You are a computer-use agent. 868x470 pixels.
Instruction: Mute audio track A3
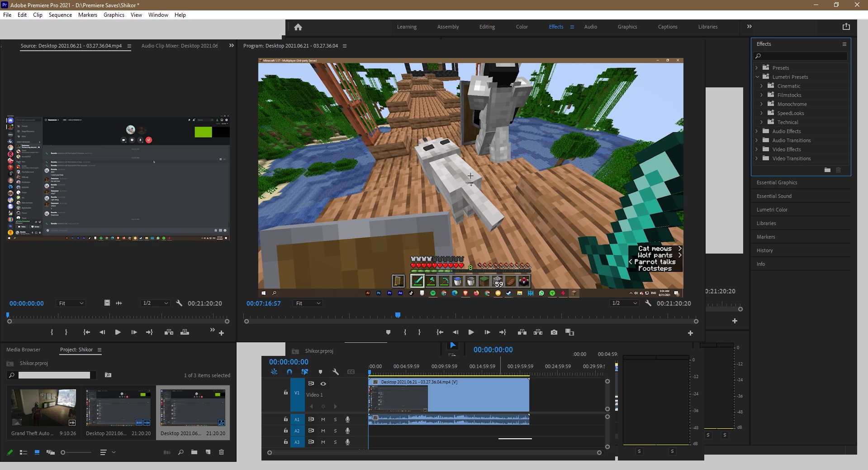tap(323, 442)
